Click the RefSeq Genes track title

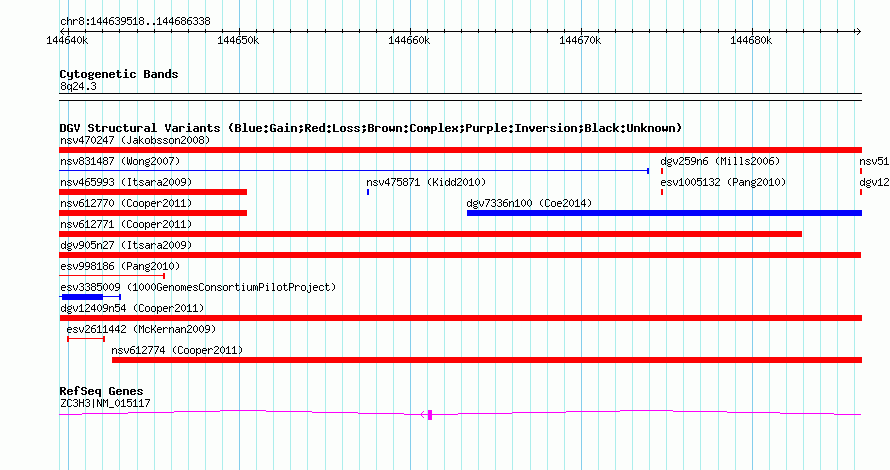coord(101,391)
